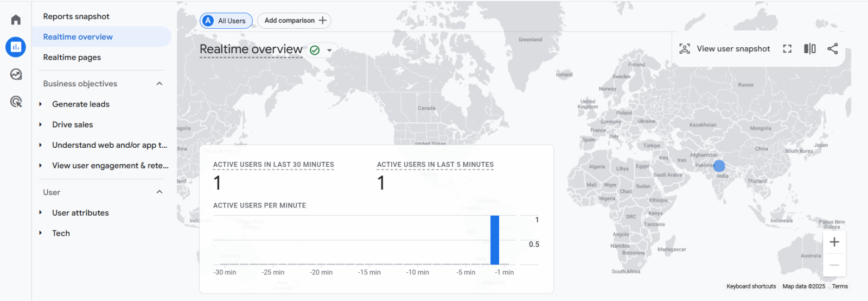Click View user snapshot
Viewport: 868px width, 301px height.
[x=725, y=49]
